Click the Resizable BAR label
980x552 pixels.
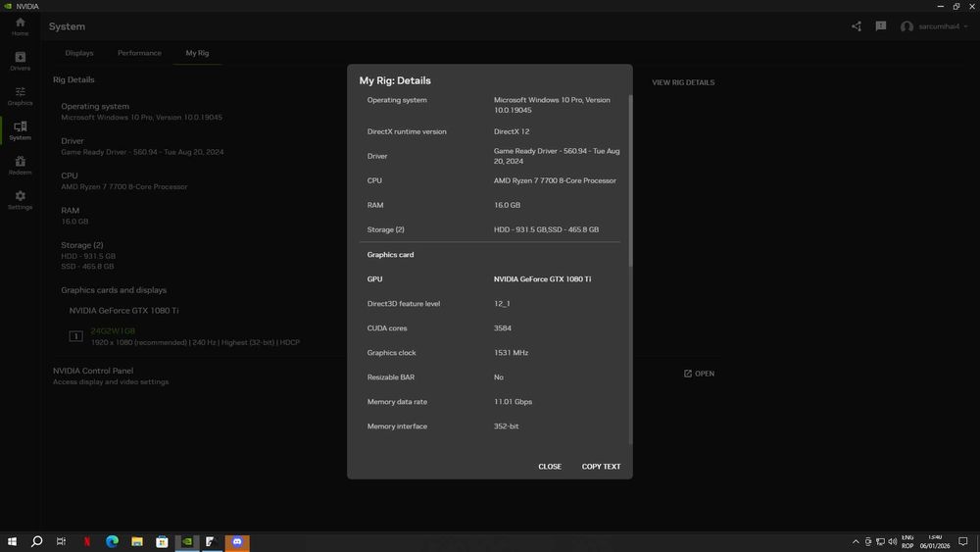point(391,376)
